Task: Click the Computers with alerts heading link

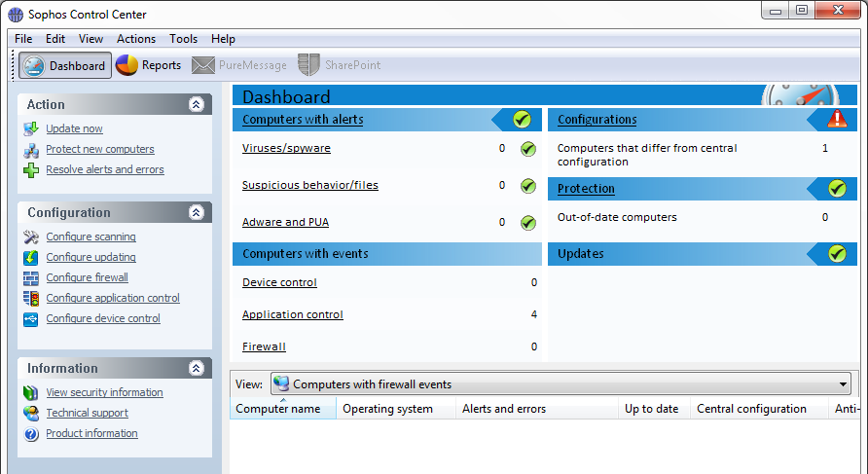Action: [x=303, y=119]
